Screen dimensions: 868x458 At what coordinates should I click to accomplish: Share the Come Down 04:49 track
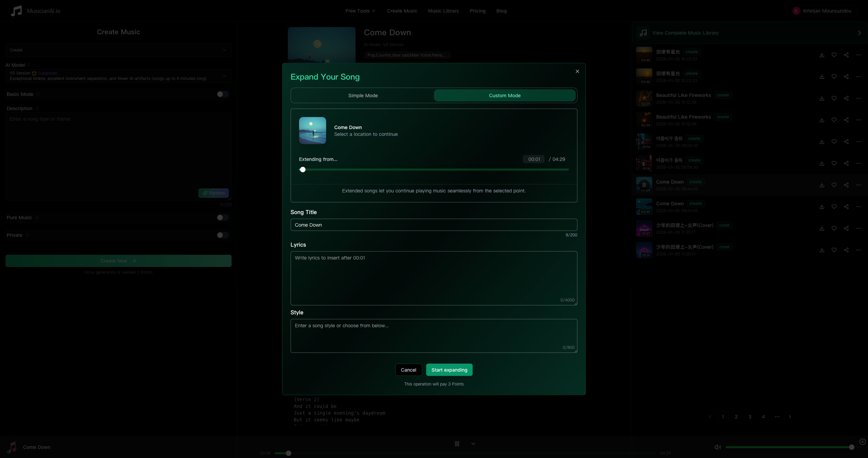[x=846, y=207]
